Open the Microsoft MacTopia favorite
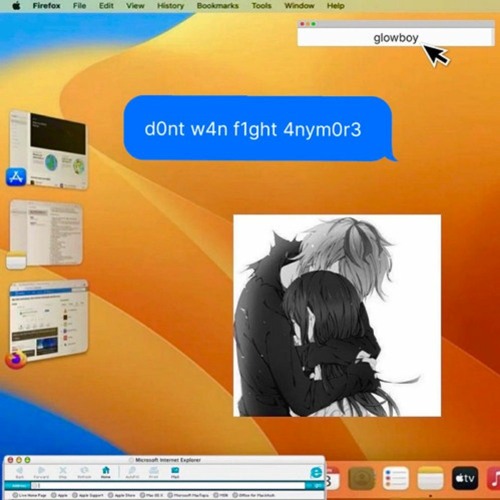This screenshot has height=500, width=500. [188, 495]
